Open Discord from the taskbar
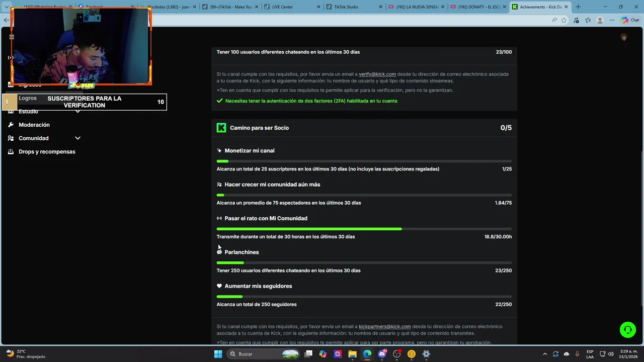 (382, 354)
